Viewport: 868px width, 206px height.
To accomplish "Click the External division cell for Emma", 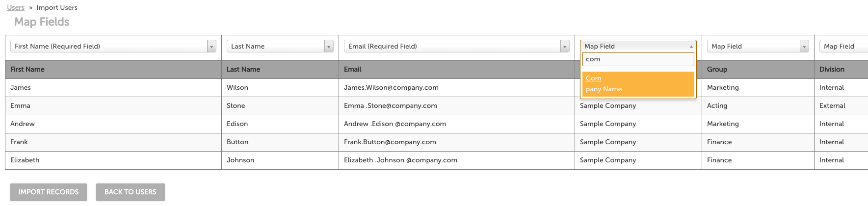I will (x=832, y=106).
